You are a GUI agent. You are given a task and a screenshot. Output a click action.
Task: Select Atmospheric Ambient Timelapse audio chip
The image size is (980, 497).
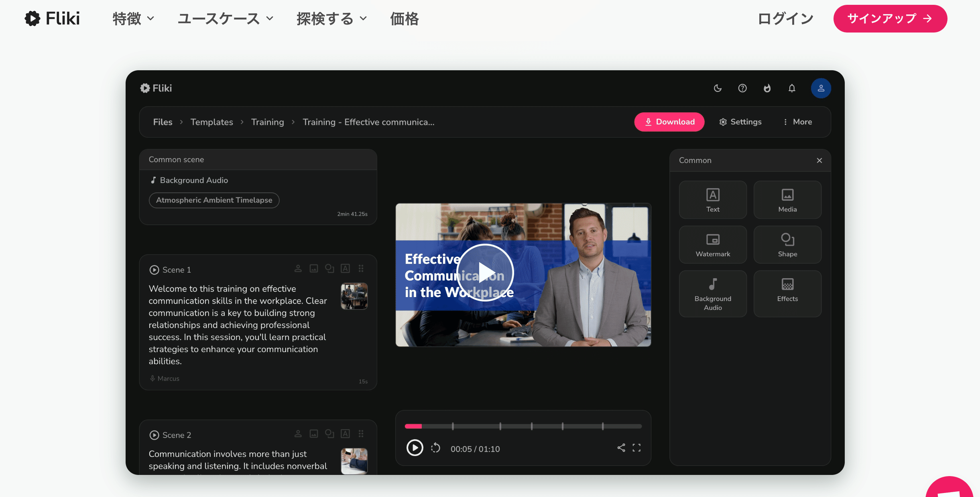coord(214,200)
